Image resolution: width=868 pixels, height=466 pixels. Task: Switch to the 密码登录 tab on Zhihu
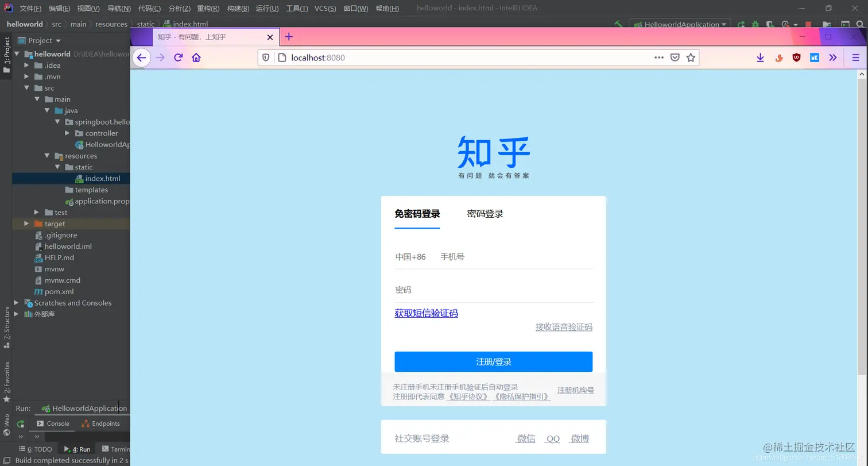pos(485,213)
